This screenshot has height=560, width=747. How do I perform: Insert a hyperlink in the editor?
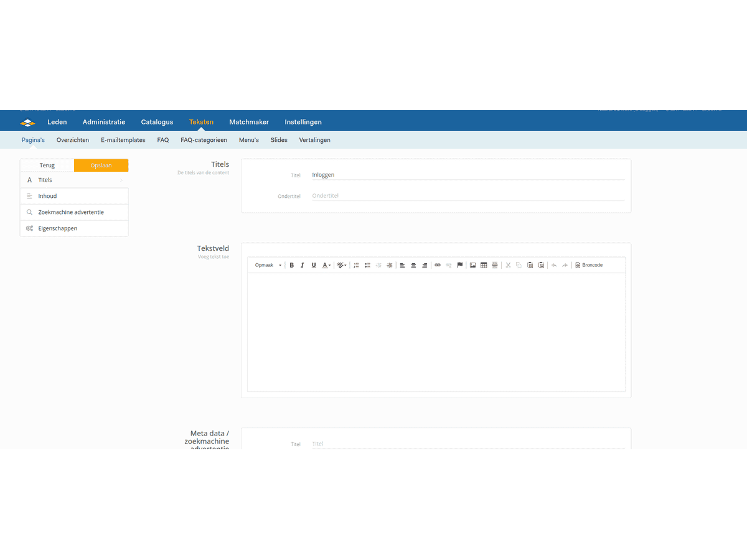click(x=438, y=265)
